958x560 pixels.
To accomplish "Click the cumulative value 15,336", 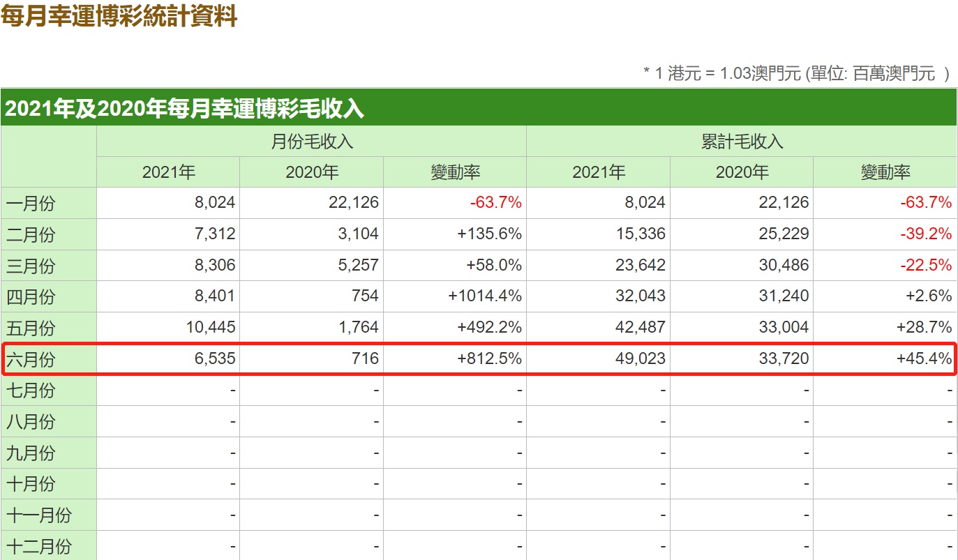I will tap(641, 234).
